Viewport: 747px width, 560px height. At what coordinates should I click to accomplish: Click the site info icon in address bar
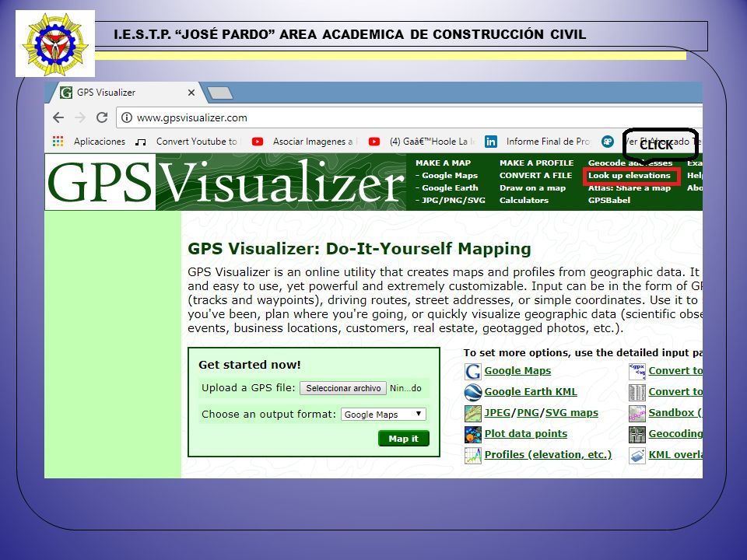(126, 117)
